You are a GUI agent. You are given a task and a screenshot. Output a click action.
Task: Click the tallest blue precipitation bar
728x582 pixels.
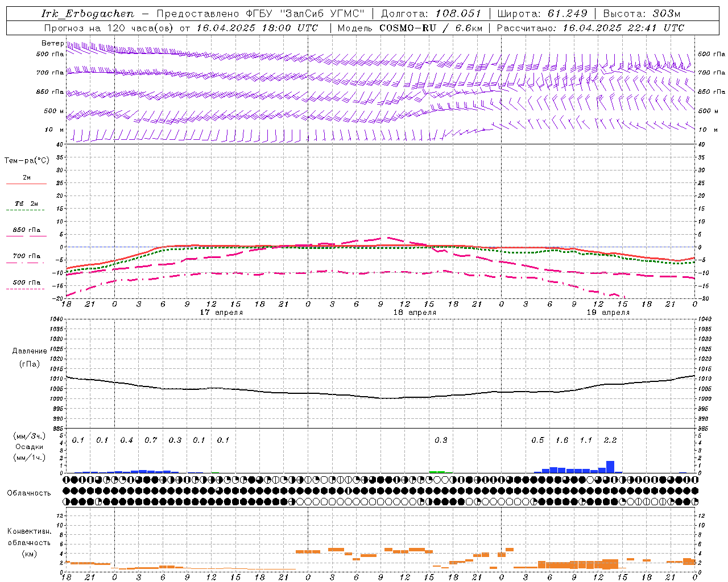tap(610, 467)
